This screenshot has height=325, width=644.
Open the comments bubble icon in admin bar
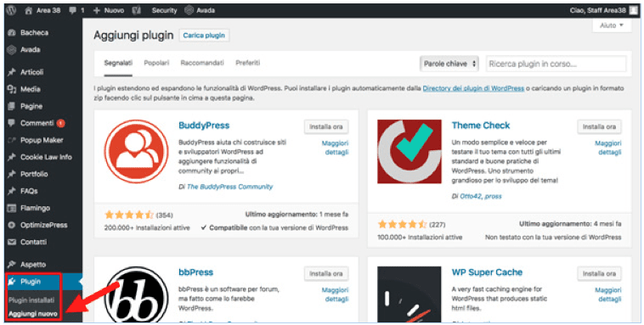pos(73,11)
